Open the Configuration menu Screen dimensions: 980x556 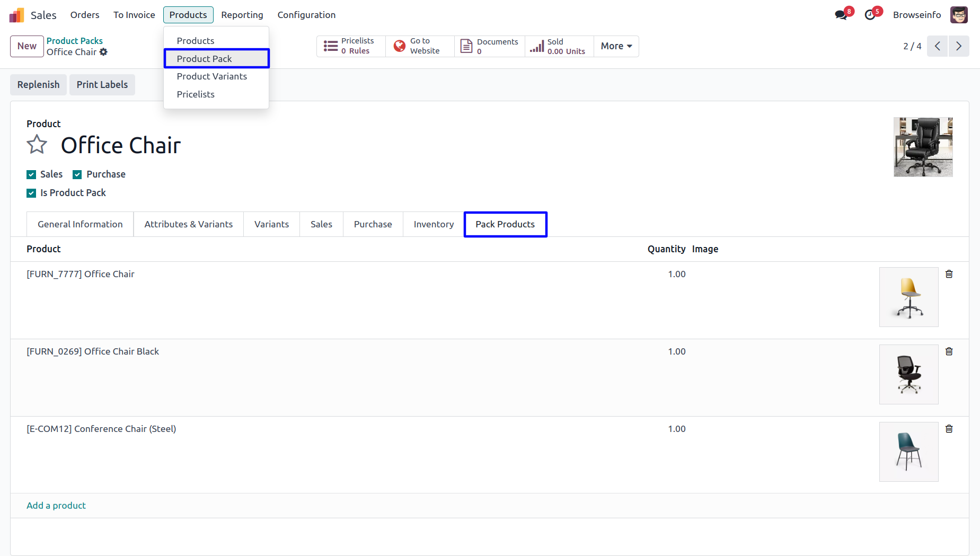click(306, 15)
